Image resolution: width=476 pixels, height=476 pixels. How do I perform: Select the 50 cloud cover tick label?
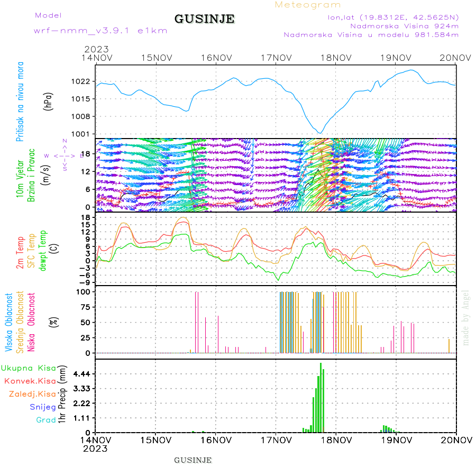[x=85, y=323]
